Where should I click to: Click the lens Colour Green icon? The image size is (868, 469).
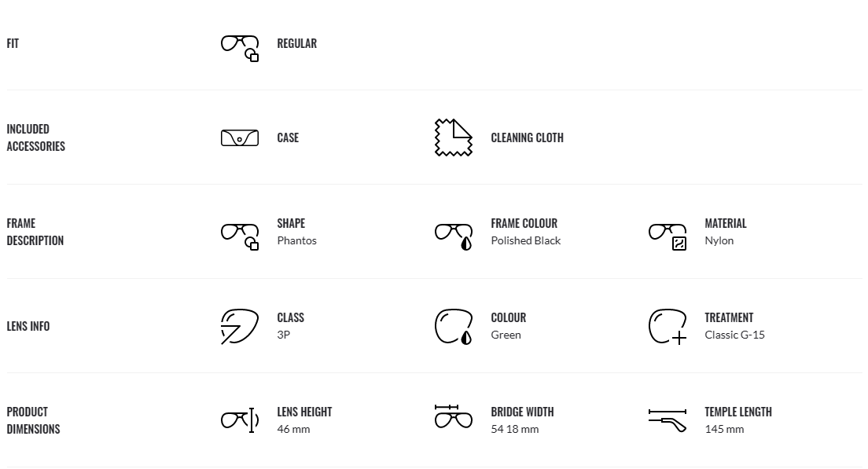[454, 326]
